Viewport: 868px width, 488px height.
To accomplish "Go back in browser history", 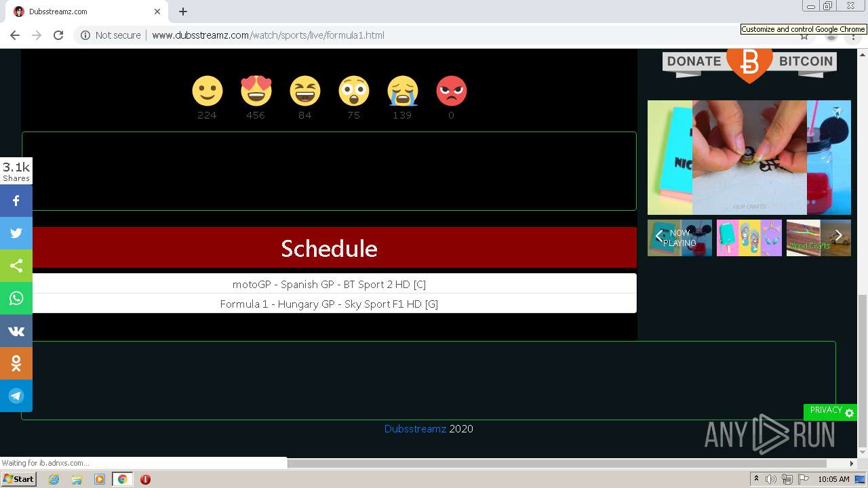I will 15,35.
